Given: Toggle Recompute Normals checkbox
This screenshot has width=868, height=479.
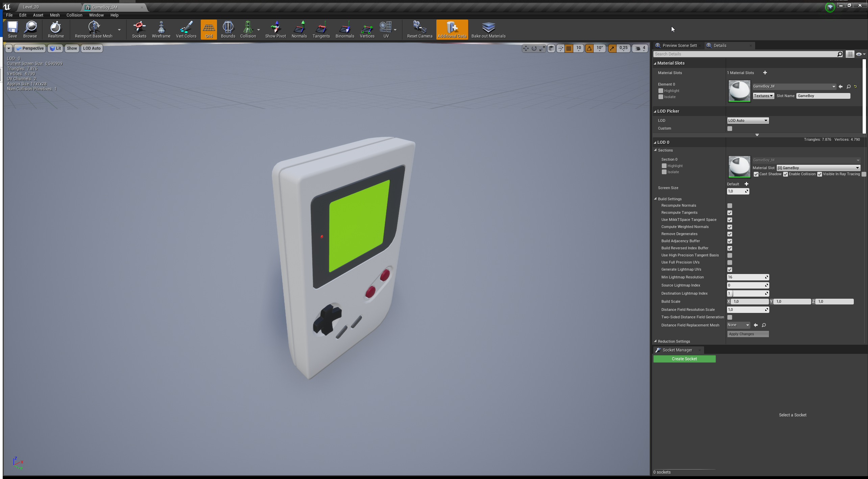Looking at the screenshot, I should [730, 206].
